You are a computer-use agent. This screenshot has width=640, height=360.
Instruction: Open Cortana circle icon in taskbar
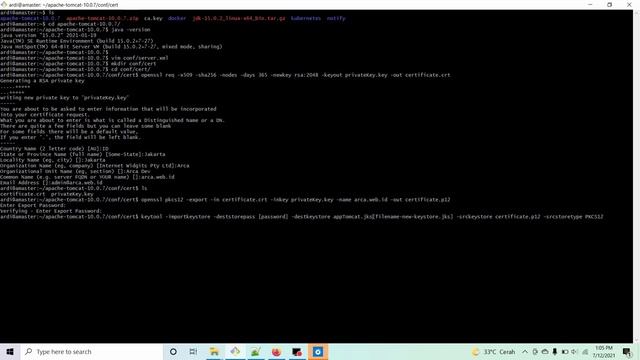click(x=173, y=351)
